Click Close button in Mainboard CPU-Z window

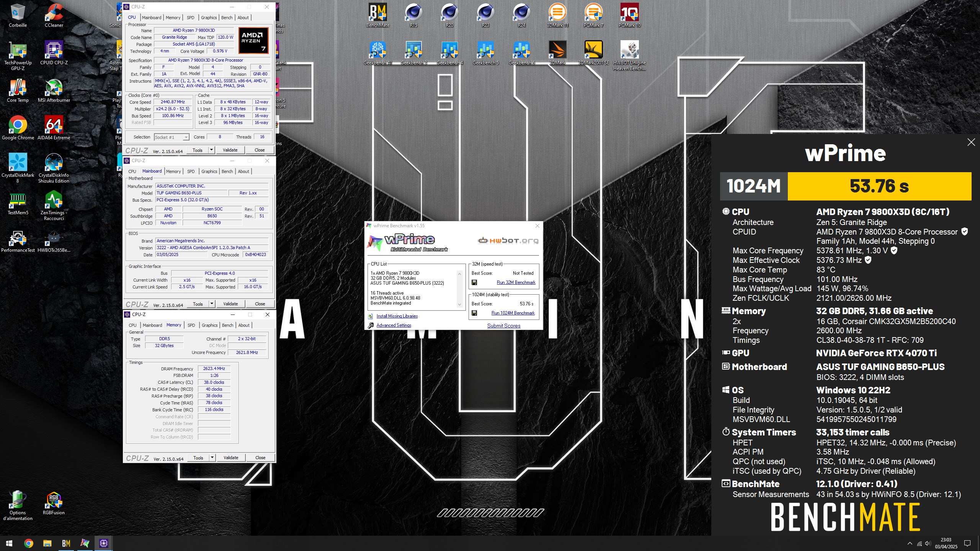coord(260,304)
